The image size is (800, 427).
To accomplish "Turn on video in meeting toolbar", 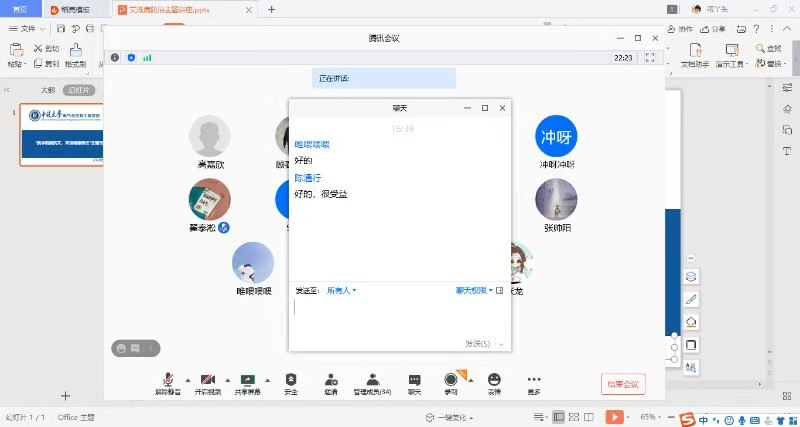I will [207, 380].
